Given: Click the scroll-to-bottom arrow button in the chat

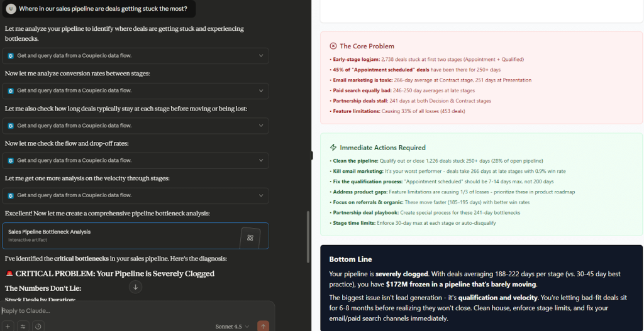Looking at the screenshot, I should [135, 287].
